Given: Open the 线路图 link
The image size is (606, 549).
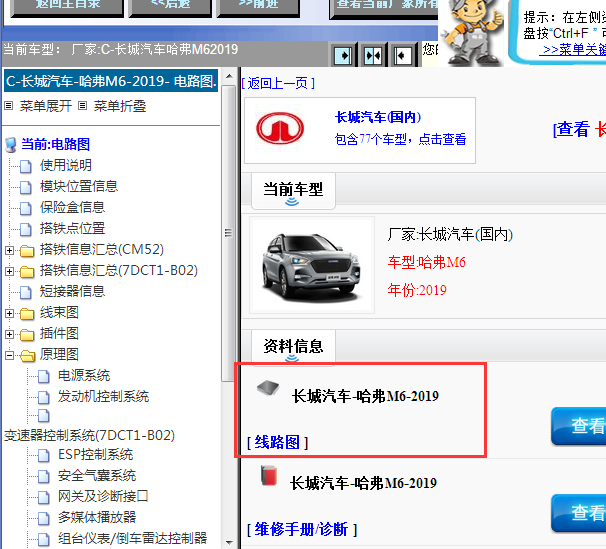Looking at the screenshot, I should [x=277, y=442].
